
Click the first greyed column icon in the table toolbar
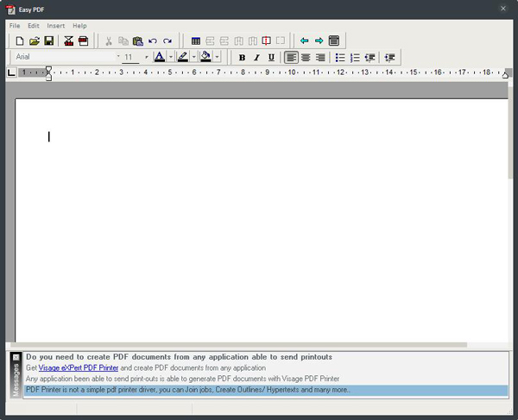(x=238, y=41)
